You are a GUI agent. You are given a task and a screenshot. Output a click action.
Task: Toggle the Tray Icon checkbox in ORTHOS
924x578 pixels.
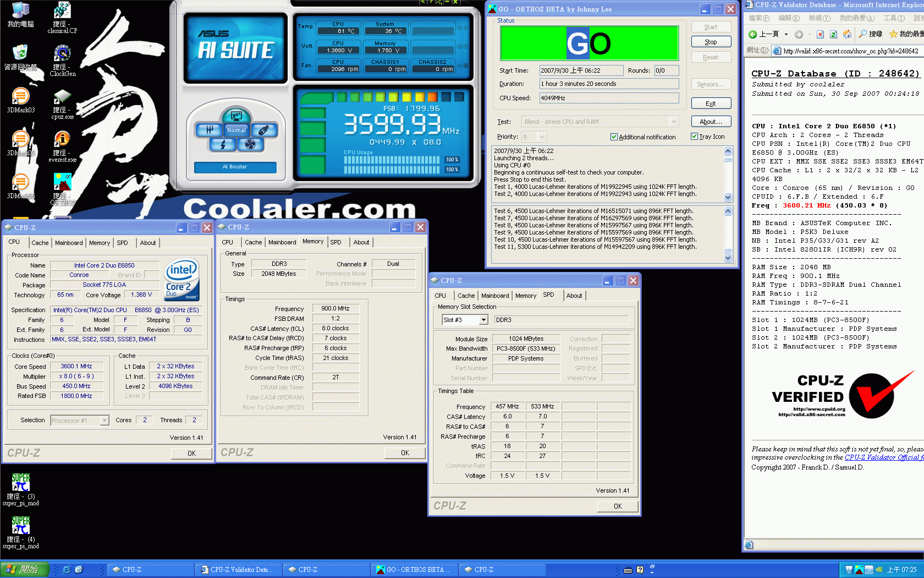pos(694,137)
